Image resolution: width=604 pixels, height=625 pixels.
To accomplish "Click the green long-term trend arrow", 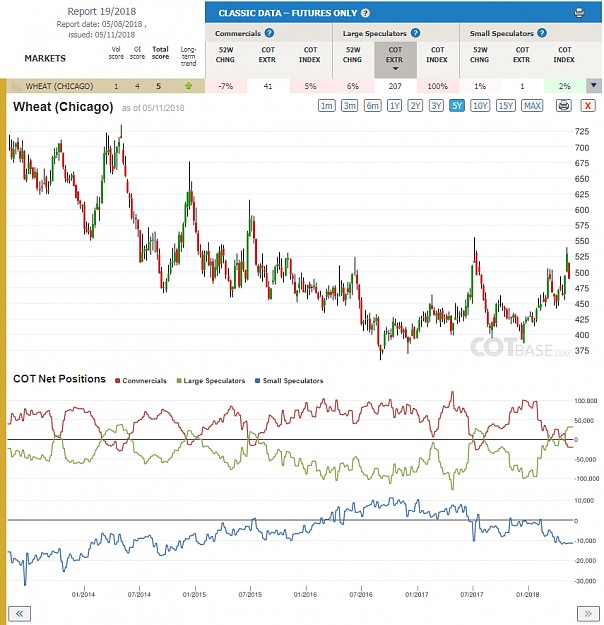I will click(189, 86).
